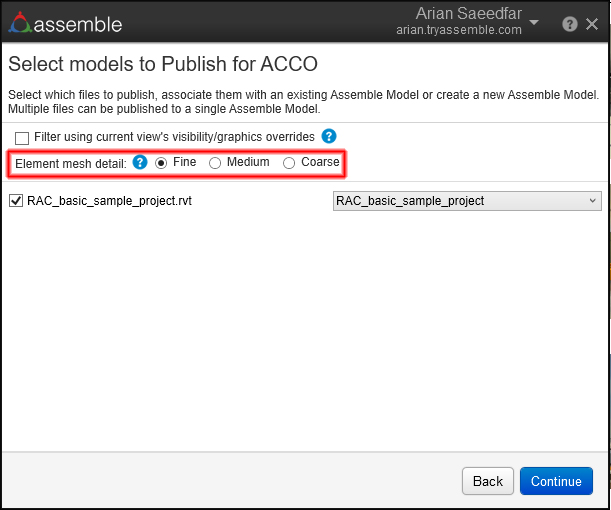
Task: Go Back to the previous step
Action: (487, 481)
